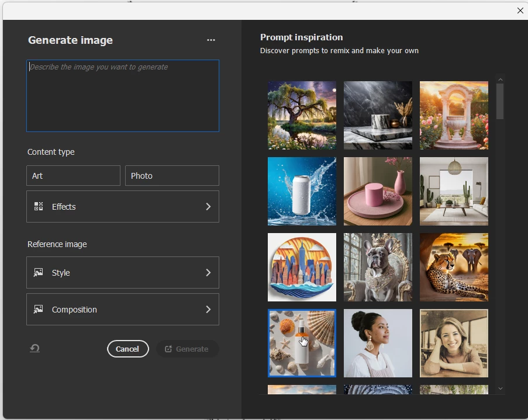Choose the living room interior thumbnail
Image resolution: width=528 pixels, height=420 pixels.
pos(454,191)
